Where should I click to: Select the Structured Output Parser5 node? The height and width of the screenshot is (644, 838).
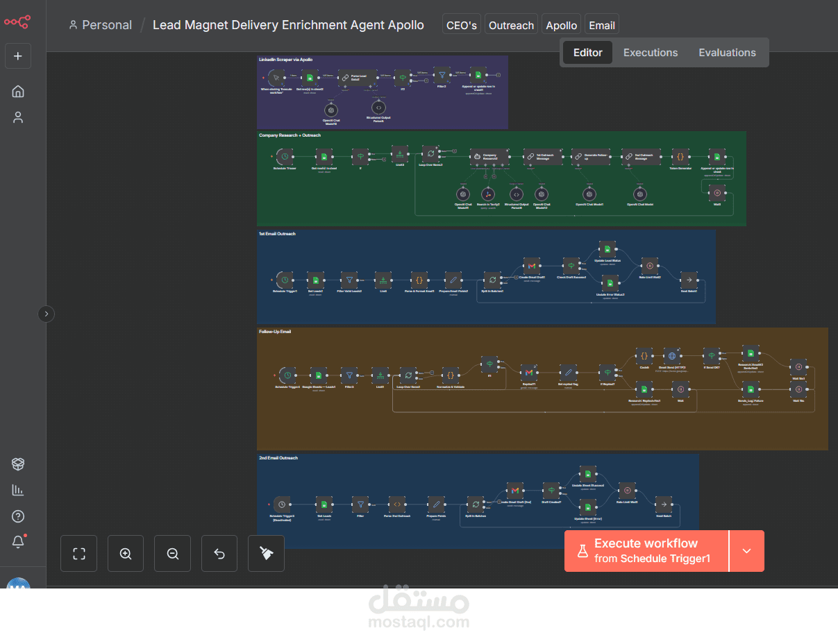click(378, 108)
